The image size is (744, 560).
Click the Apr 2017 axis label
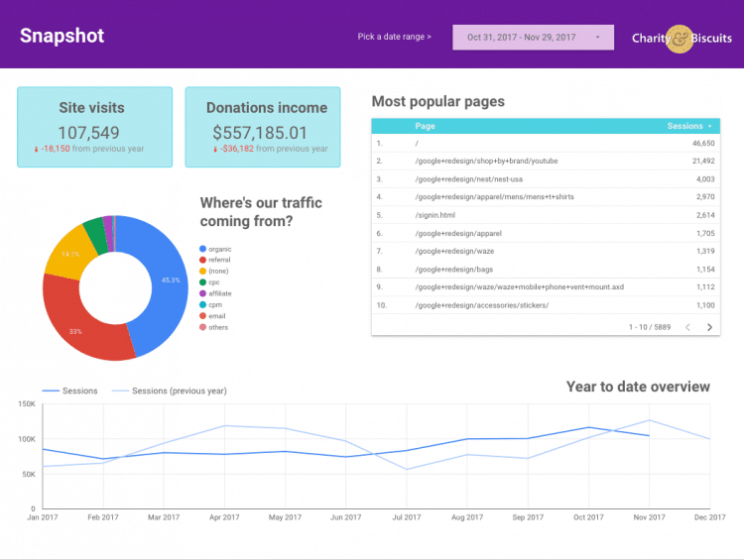[x=224, y=517]
